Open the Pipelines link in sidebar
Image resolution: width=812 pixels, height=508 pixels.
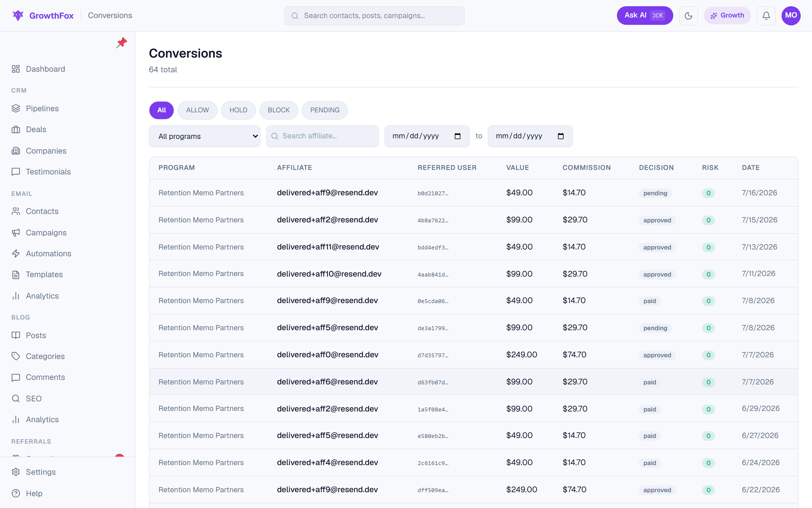click(x=42, y=109)
